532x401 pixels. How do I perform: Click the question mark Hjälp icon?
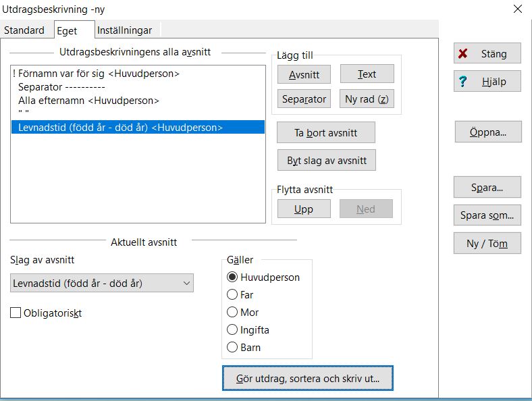(x=463, y=82)
